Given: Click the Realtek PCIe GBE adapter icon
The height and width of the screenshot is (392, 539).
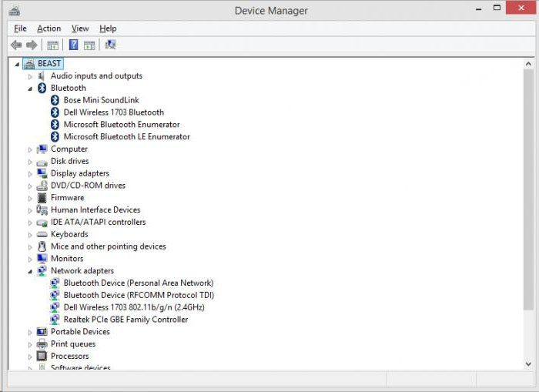Looking at the screenshot, I should [55, 320].
